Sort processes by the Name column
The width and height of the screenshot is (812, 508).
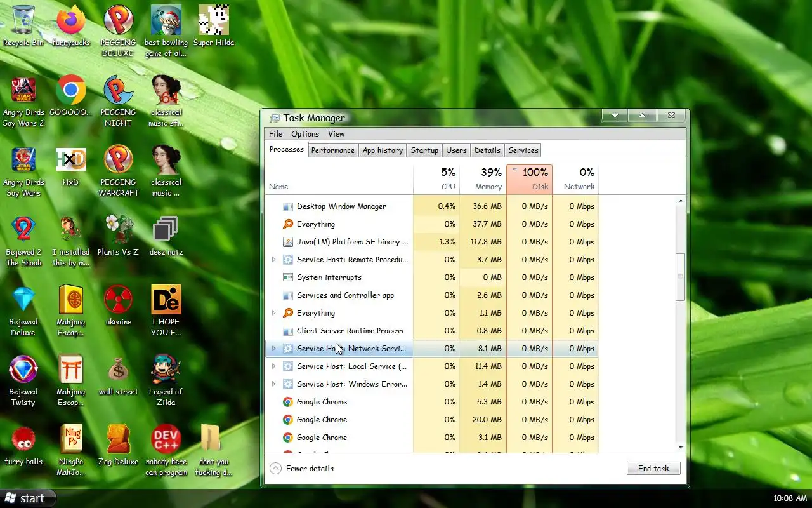(x=339, y=178)
